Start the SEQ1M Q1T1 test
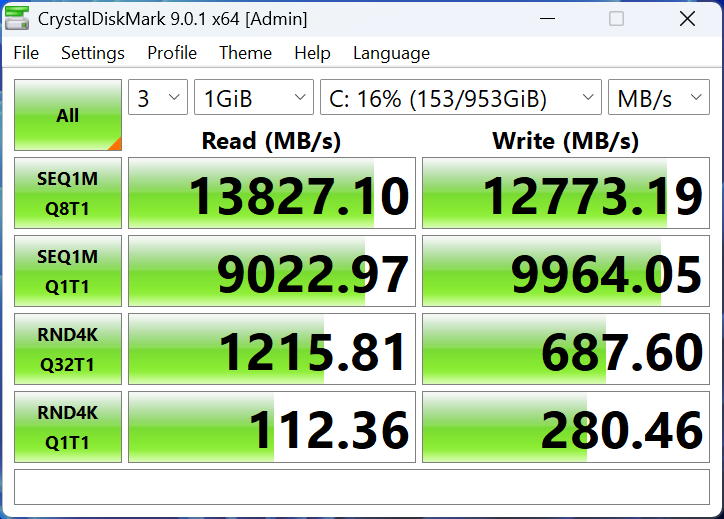Screen dimensions: 724x519 pos(68,271)
